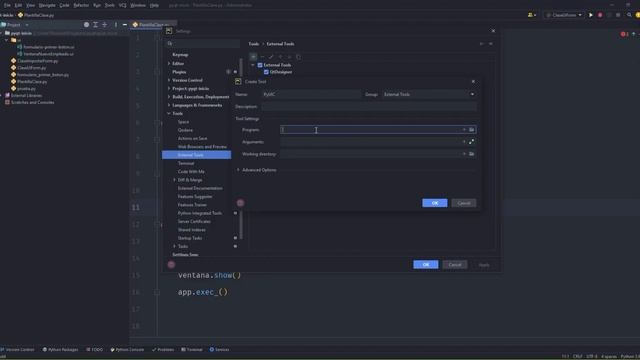Expand Build, Execution, Deployment category
The width and height of the screenshot is (640, 360).
click(169, 97)
